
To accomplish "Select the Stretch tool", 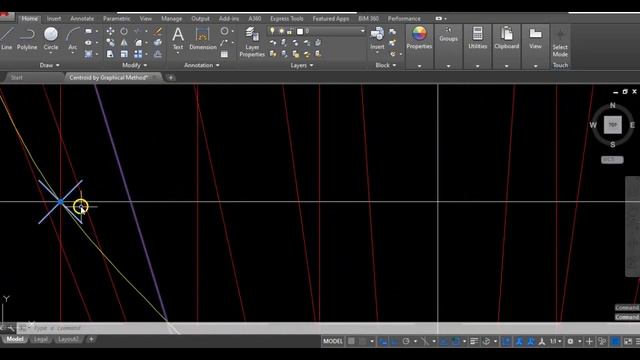I will click(110, 54).
